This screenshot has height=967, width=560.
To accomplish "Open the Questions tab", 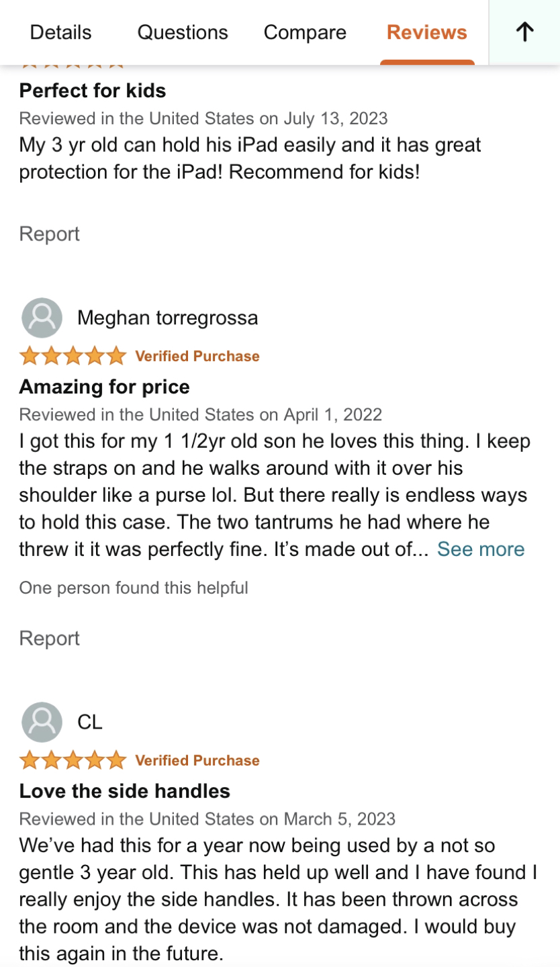I will click(x=183, y=32).
